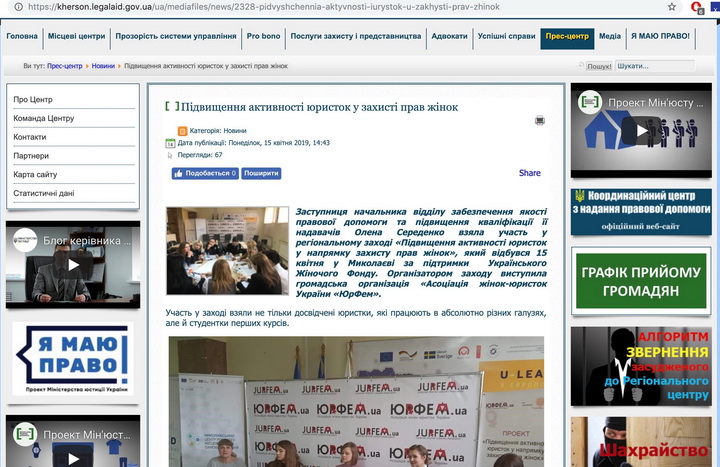Click the Новини breadcrumb link
The image size is (720, 467).
point(103,66)
